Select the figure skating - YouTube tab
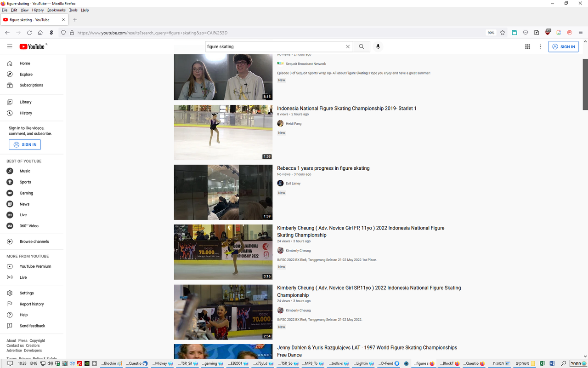The image size is (588, 368). [34, 20]
